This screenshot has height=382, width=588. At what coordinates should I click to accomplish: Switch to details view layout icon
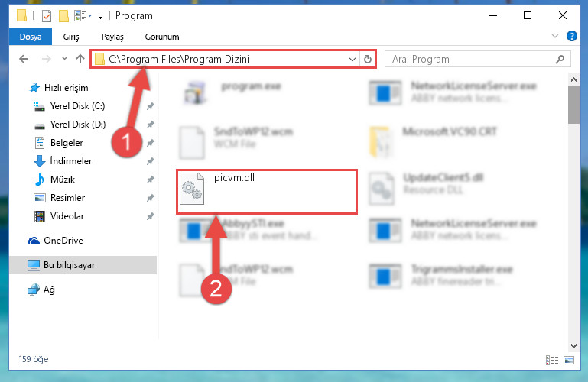(x=552, y=360)
